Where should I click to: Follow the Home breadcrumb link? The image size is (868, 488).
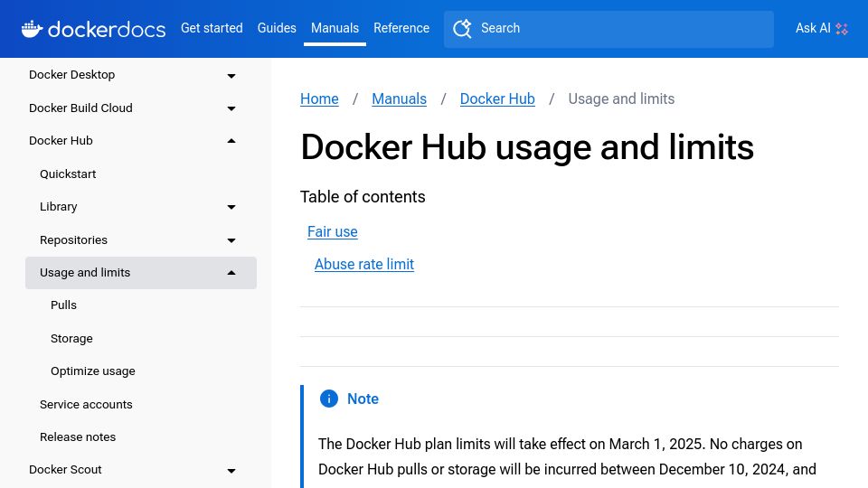(x=319, y=99)
